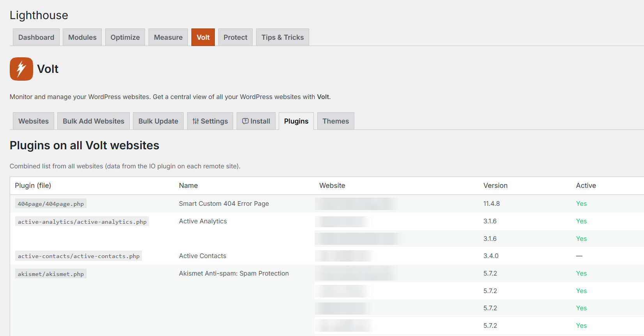
Task: Click version 3.4.0 cell
Action: 491,256
